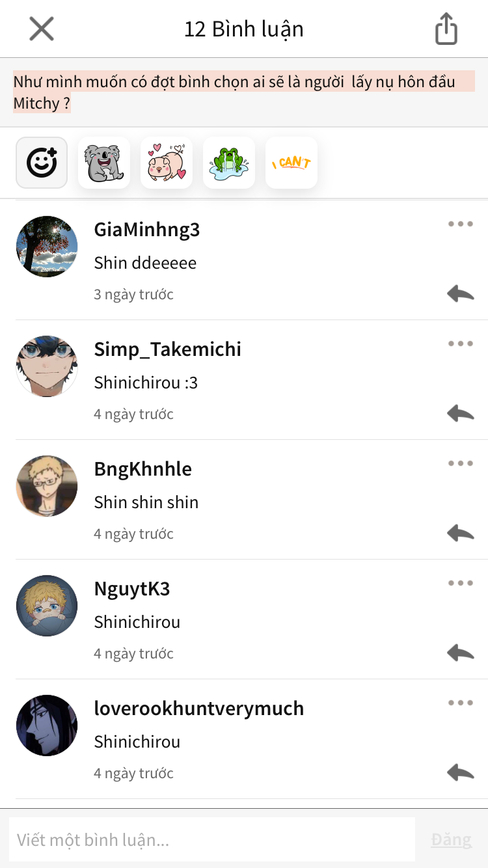Open more options for GiaMinhng3's comment

[x=461, y=224]
